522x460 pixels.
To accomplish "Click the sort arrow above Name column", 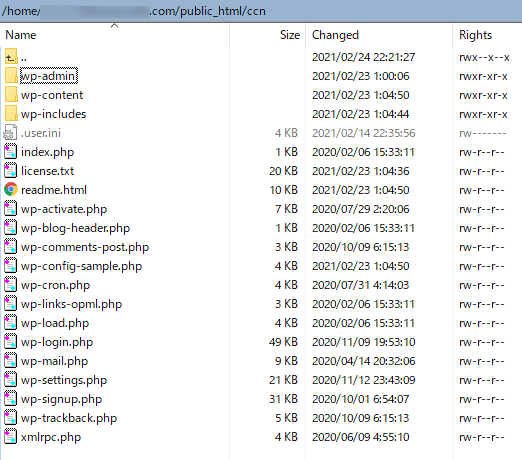I will 115,25.
